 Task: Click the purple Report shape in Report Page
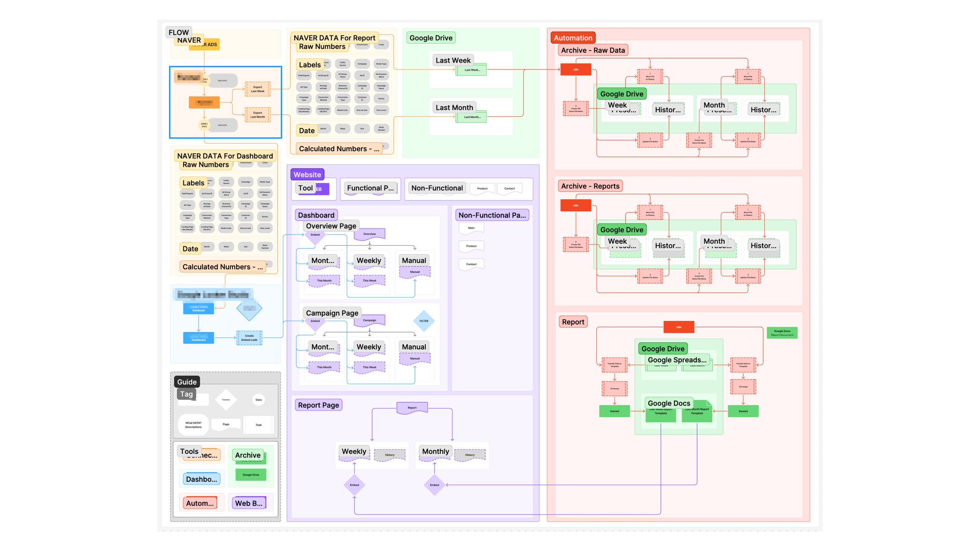(x=412, y=408)
